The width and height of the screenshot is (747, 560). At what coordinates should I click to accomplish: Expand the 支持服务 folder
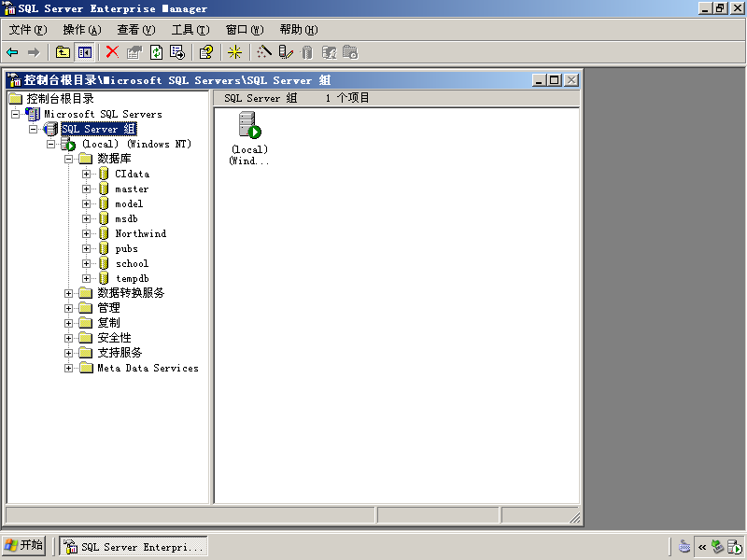tap(68, 354)
